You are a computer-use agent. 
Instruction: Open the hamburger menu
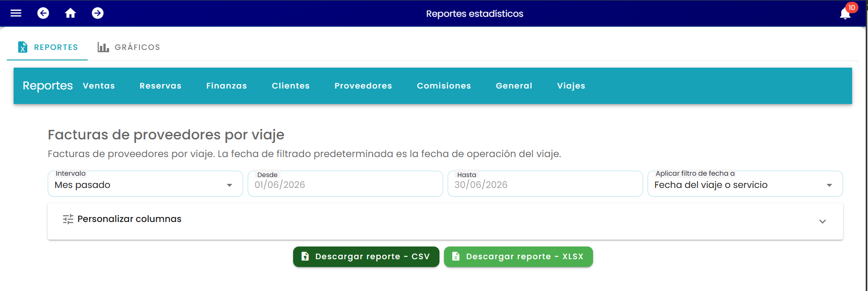coord(16,13)
